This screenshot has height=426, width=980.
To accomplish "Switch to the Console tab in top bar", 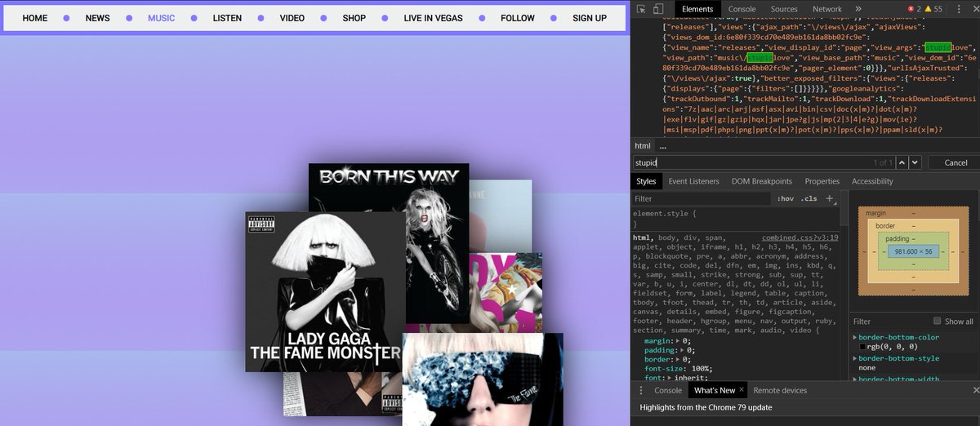I will [x=742, y=9].
